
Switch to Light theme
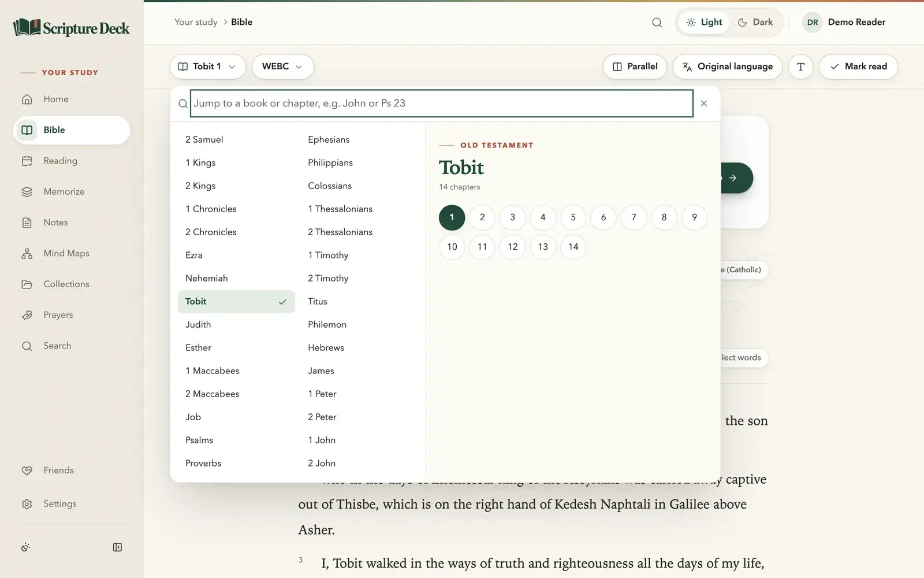click(x=704, y=23)
